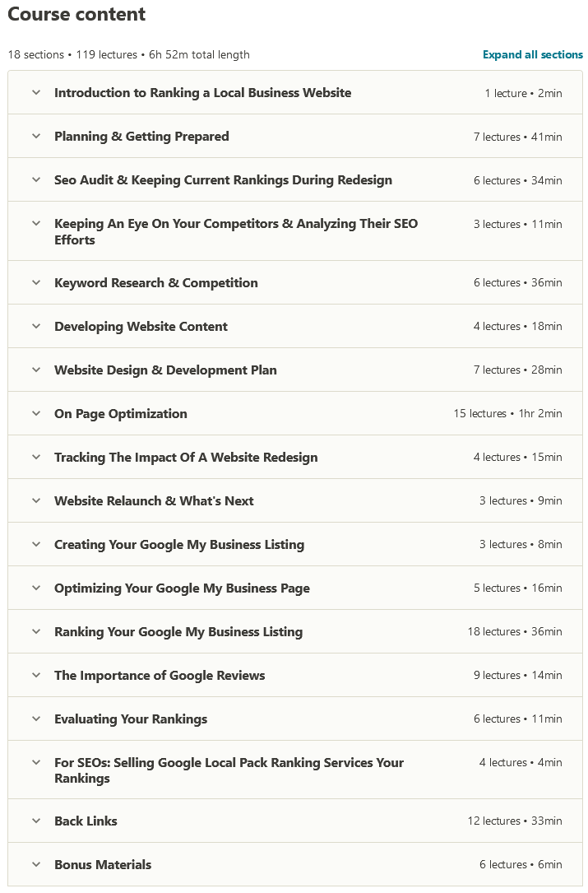Expand chevron for Tracking The Impact section
The width and height of the screenshot is (588, 893).
36,457
